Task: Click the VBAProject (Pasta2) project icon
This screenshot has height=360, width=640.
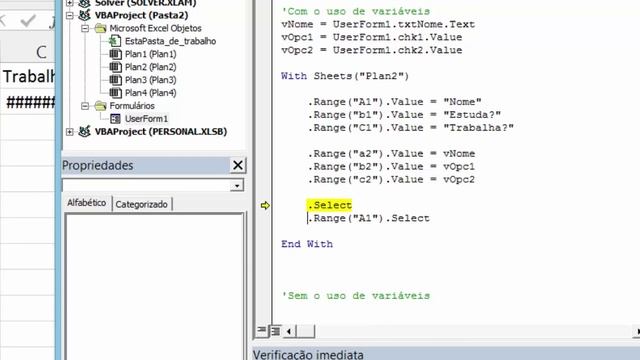Action: [x=84, y=15]
